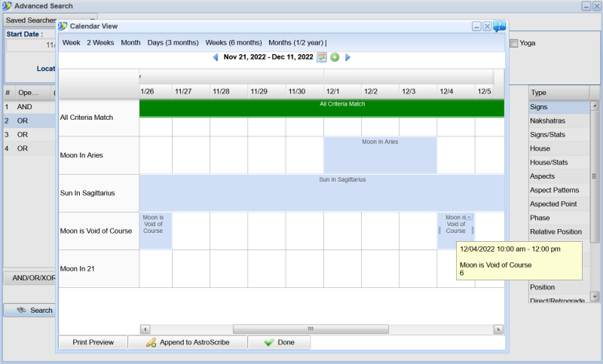
Task: Select the Week view
Action: 71,42
